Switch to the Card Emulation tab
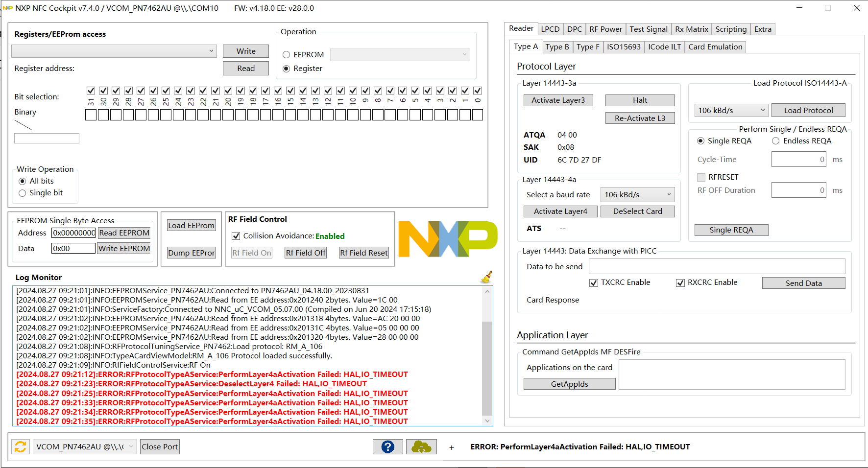Image resolution: width=868 pixels, height=468 pixels. pyautogui.click(x=715, y=47)
